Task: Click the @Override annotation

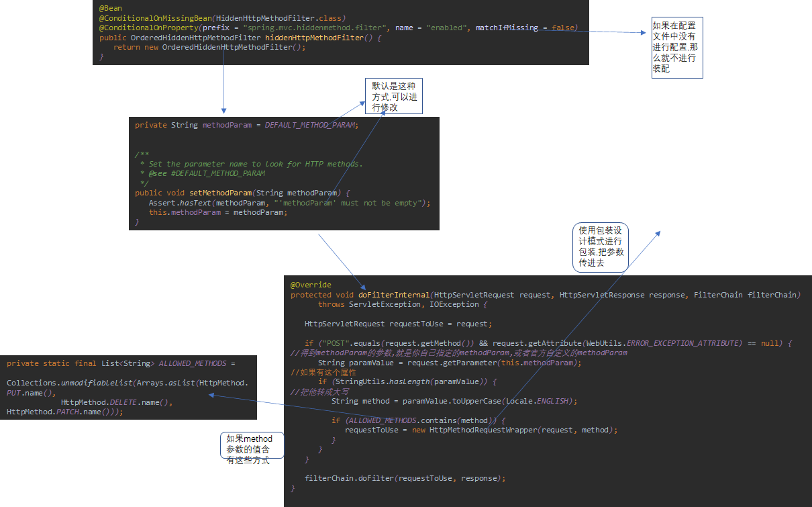Action: tap(311, 285)
